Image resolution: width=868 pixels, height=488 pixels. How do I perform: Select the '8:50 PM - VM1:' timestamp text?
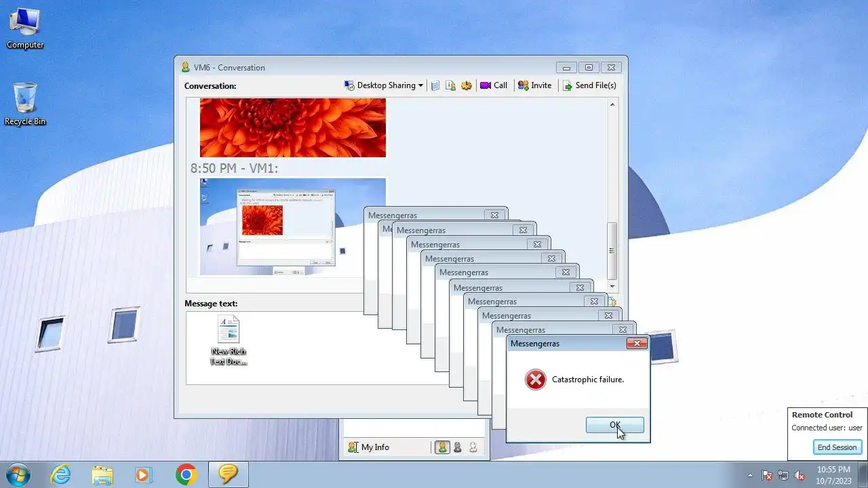[234, 168]
